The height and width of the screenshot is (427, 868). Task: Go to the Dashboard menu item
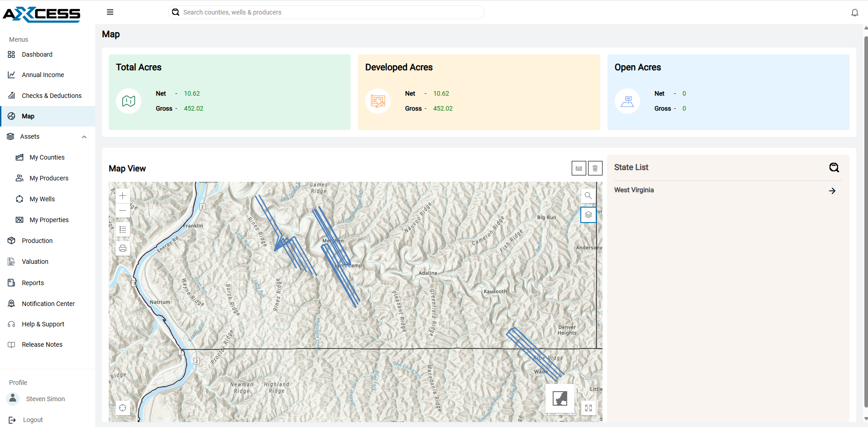(x=37, y=54)
